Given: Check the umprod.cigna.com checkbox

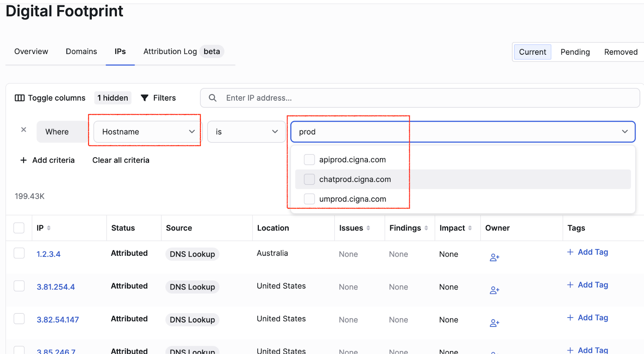Looking at the screenshot, I should coord(309,199).
